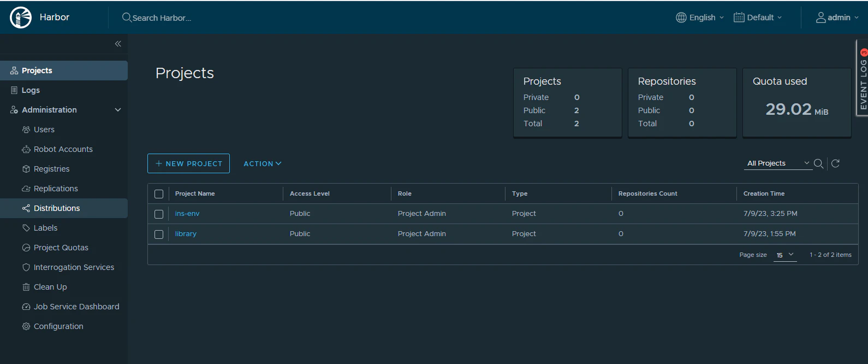Viewport: 868px width, 364px height.
Task: Click the New Project button
Action: (x=188, y=163)
